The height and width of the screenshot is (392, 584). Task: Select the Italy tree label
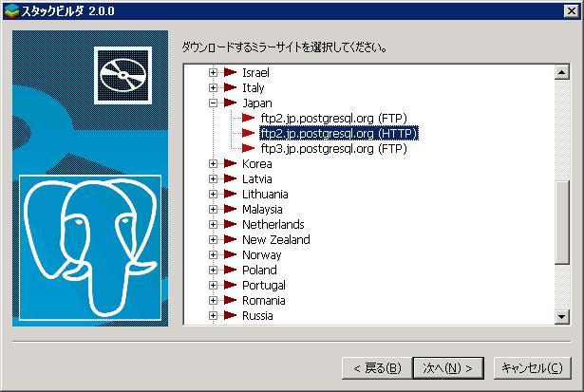click(x=254, y=88)
